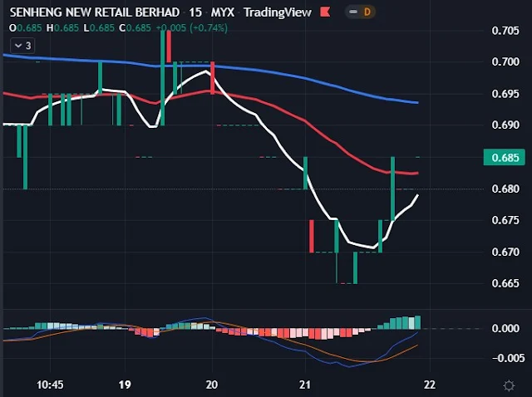The height and width of the screenshot is (397, 532).
Task: Click the Close value C0.685
Action: coord(135,27)
